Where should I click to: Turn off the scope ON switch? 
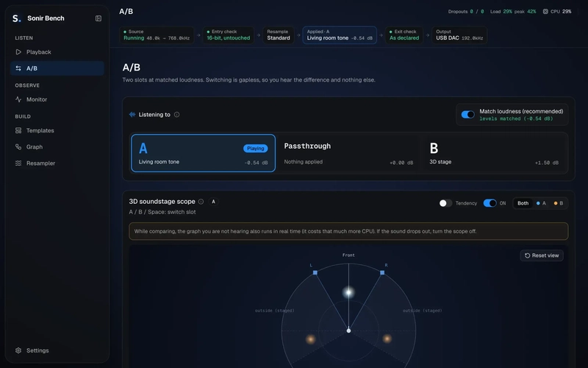(490, 203)
